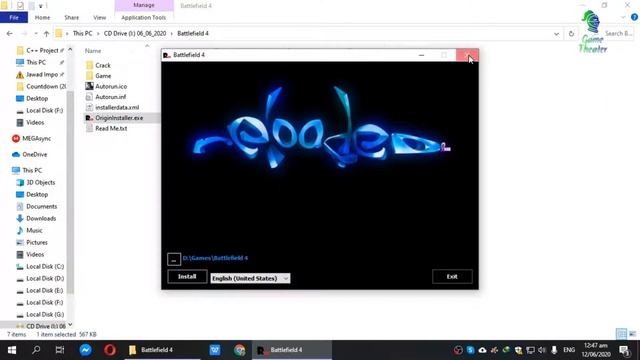Click the Exit button in the installer
This screenshot has height=360, width=640.
pos(452,276)
